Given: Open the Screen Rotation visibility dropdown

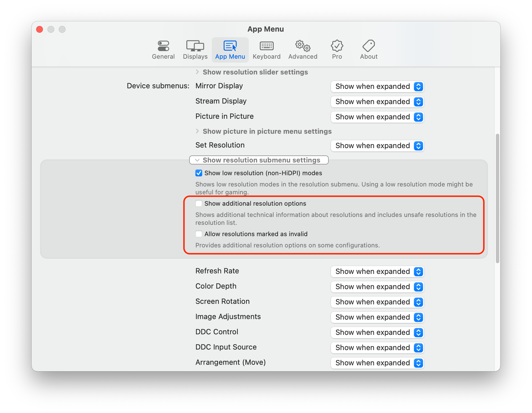Looking at the screenshot, I should [x=377, y=302].
